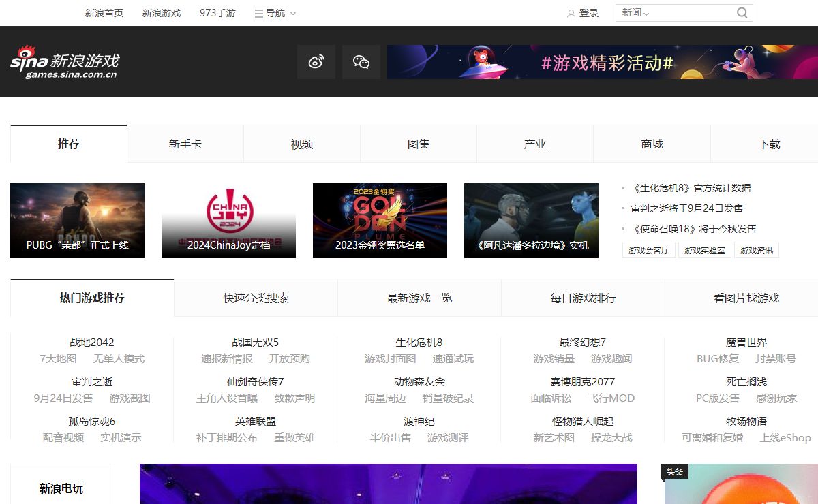Expand the 导航 navigation menu

click(275, 13)
